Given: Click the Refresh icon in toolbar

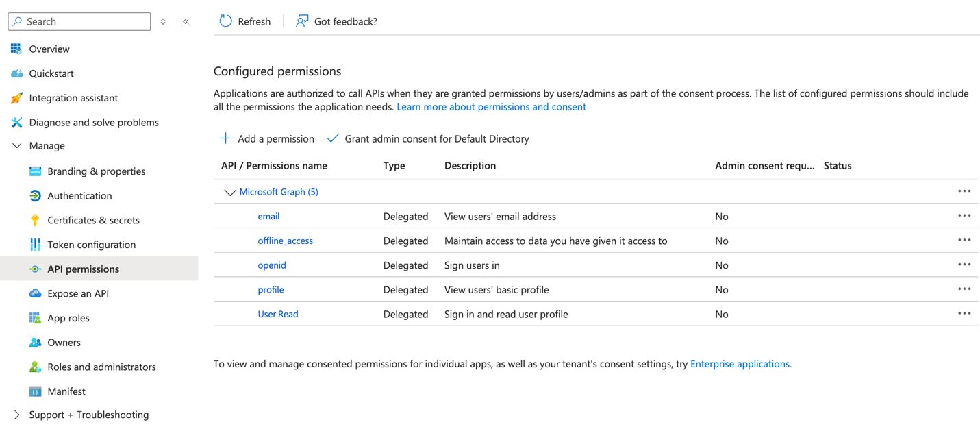Looking at the screenshot, I should pyautogui.click(x=225, y=21).
